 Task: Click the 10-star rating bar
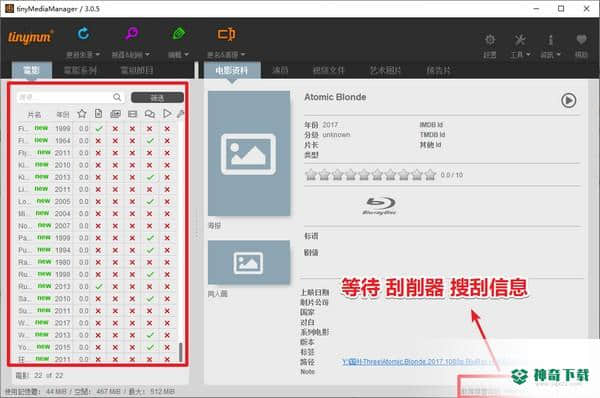[x=370, y=175]
